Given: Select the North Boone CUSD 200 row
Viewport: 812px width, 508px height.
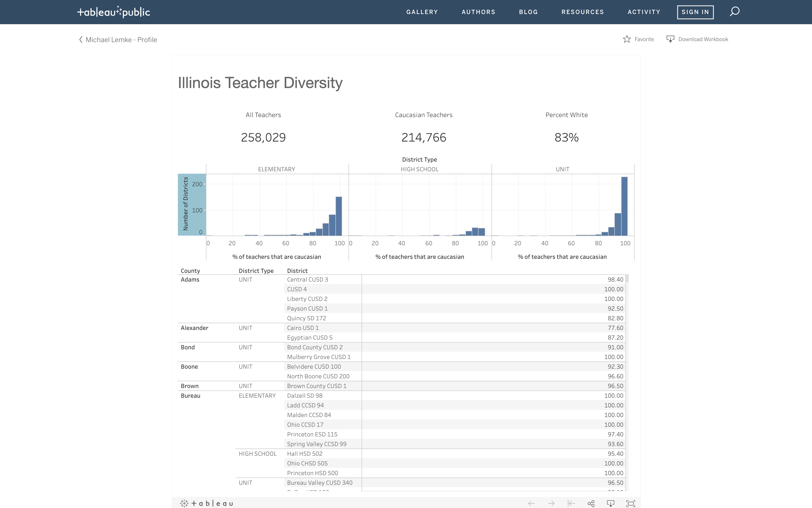Looking at the screenshot, I should click(318, 376).
